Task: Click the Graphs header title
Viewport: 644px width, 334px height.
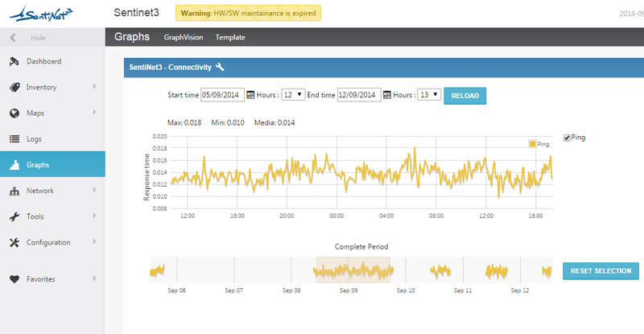Action: click(132, 37)
